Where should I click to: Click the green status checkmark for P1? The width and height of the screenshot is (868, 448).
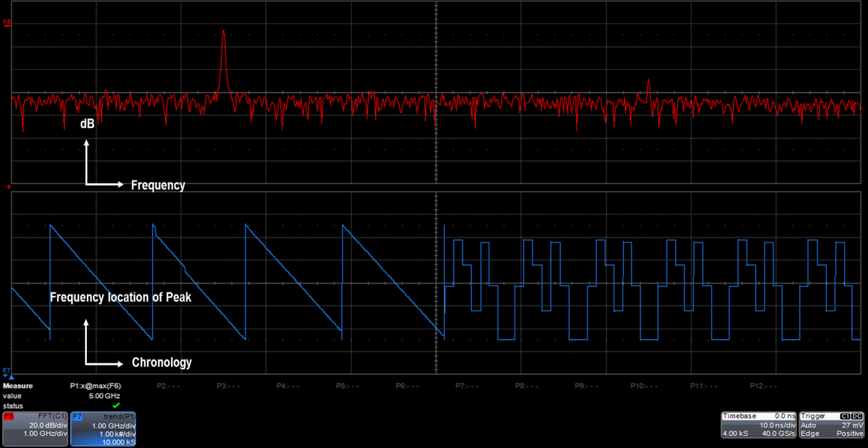point(116,405)
